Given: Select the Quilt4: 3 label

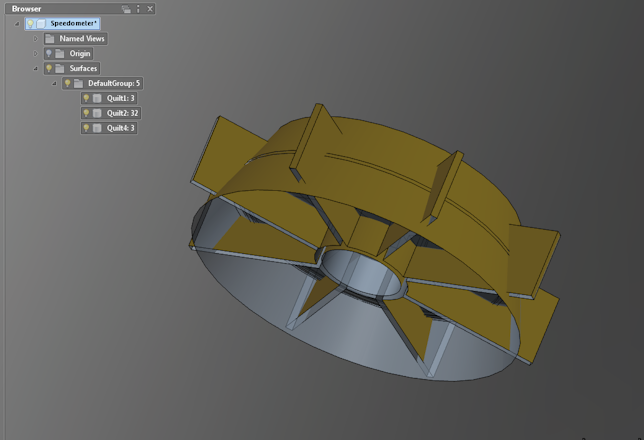Looking at the screenshot, I should point(120,128).
